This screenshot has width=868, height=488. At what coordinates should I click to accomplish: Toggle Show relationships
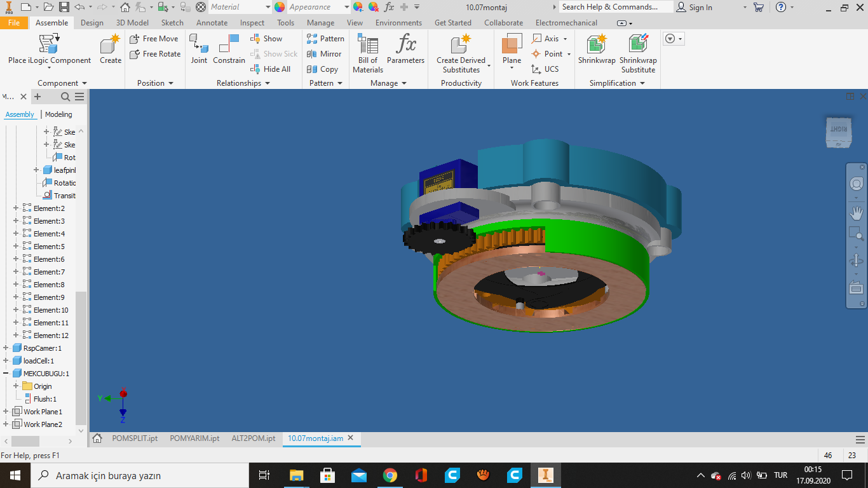coord(269,38)
